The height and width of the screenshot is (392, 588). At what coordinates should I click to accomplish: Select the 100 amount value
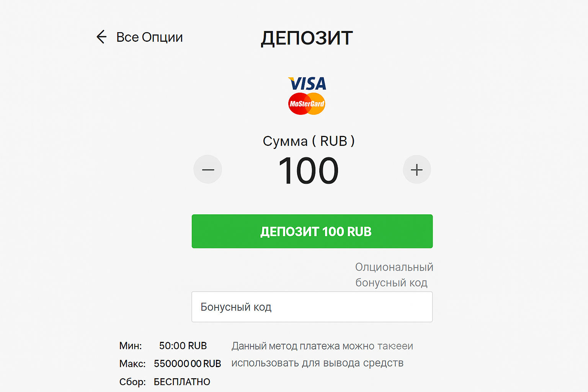(309, 171)
